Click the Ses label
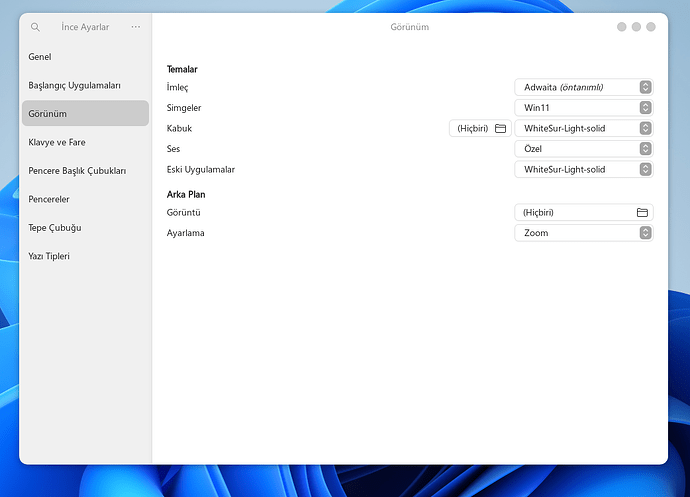Viewport: 690px width, 497px height. (173, 149)
